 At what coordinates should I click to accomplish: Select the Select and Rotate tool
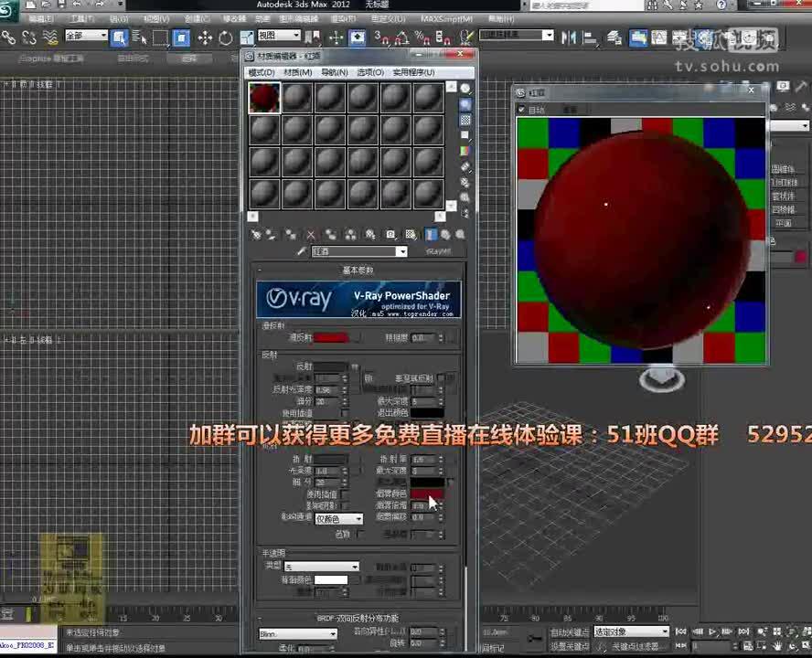click(225, 37)
